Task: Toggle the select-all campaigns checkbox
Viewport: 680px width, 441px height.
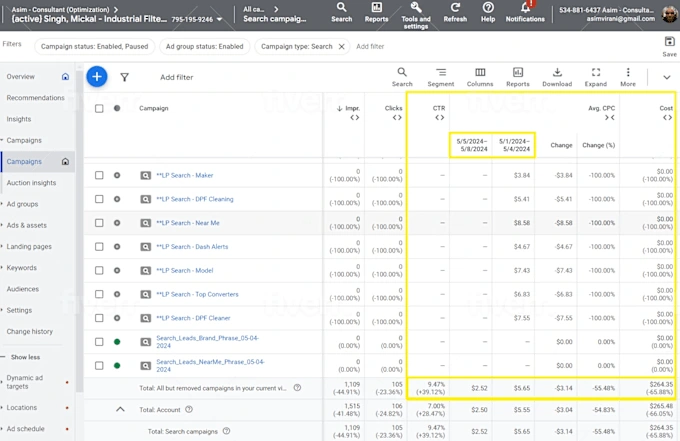Action: (x=99, y=108)
